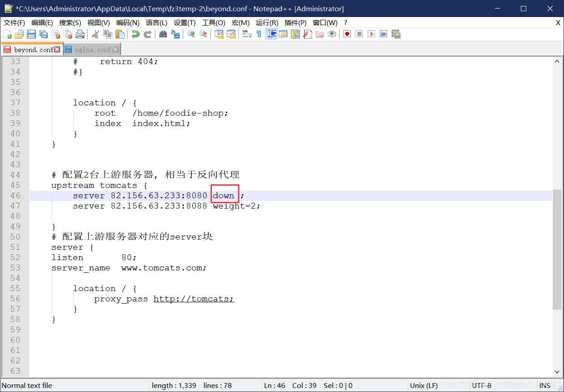Image resolution: width=564 pixels, height=392 pixels.
Task: Click Run macro multiple times icon
Action: click(x=383, y=34)
